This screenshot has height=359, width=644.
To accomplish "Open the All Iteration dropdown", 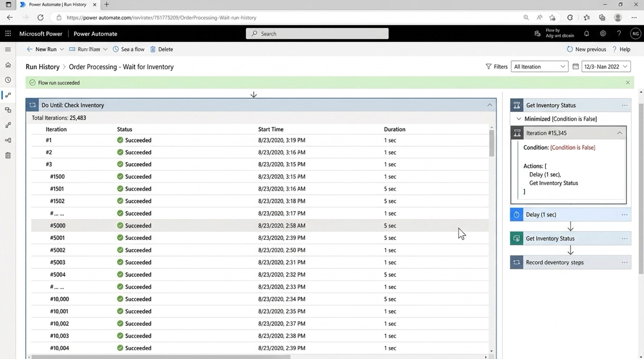I will [x=539, y=67].
